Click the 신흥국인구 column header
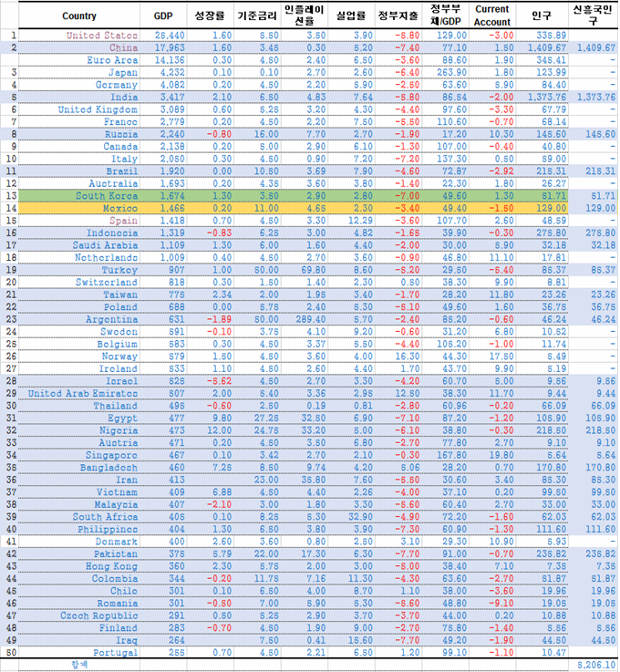Viewport: 620px width, 672px height. pyautogui.click(x=593, y=16)
